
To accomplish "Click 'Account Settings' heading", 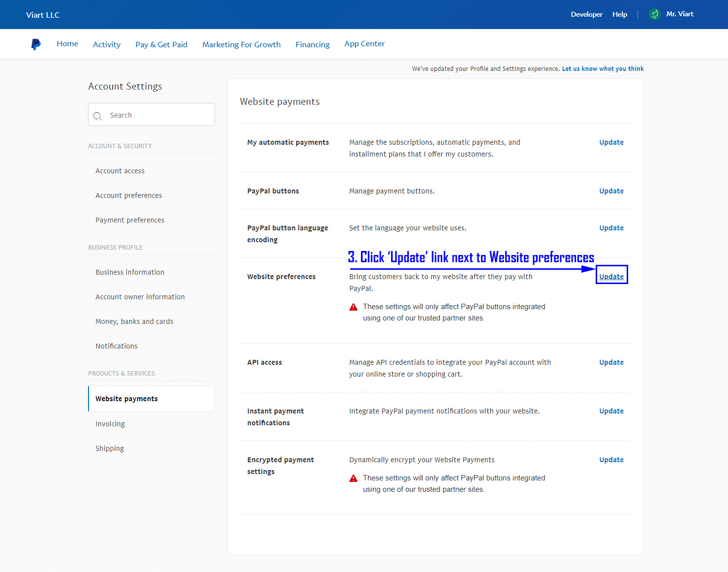I will pos(125,86).
